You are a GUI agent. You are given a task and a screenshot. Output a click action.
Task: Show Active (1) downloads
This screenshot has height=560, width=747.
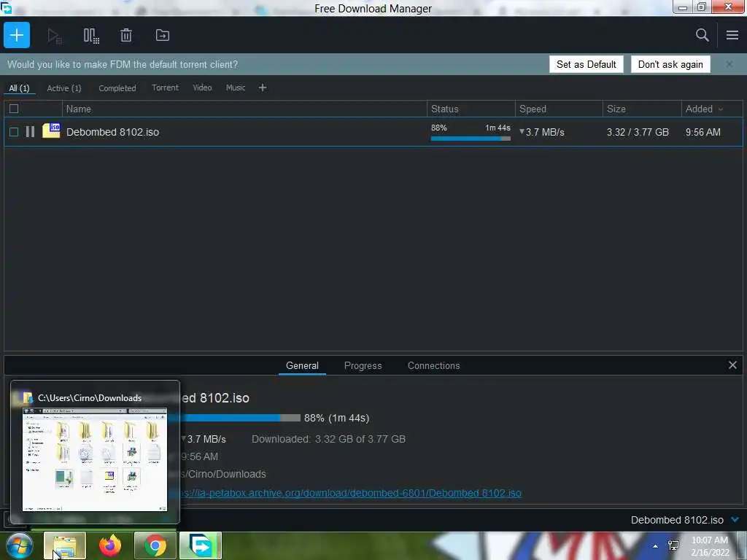point(64,88)
